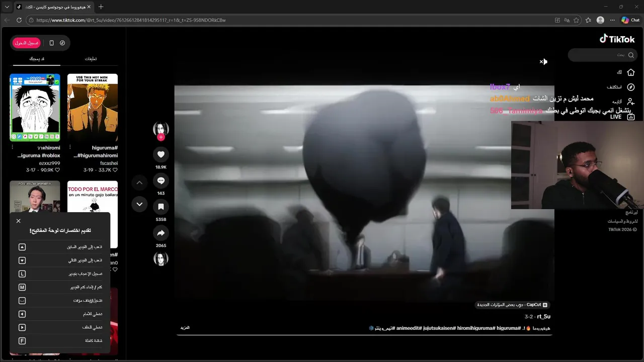Select the قد يعجبك recommendations tab
The width and height of the screenshot is (644, 362).
click(x=36, y=59)
